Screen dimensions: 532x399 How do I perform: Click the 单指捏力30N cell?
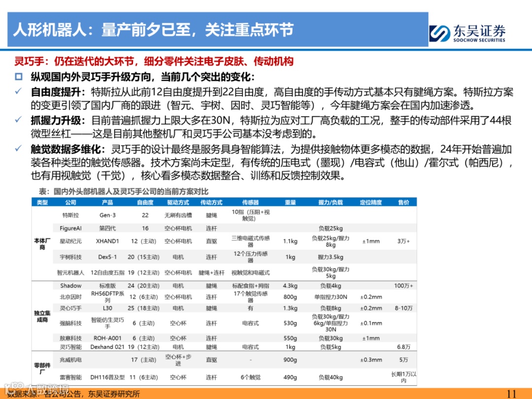pyautogui.click(x=331, y=297)
